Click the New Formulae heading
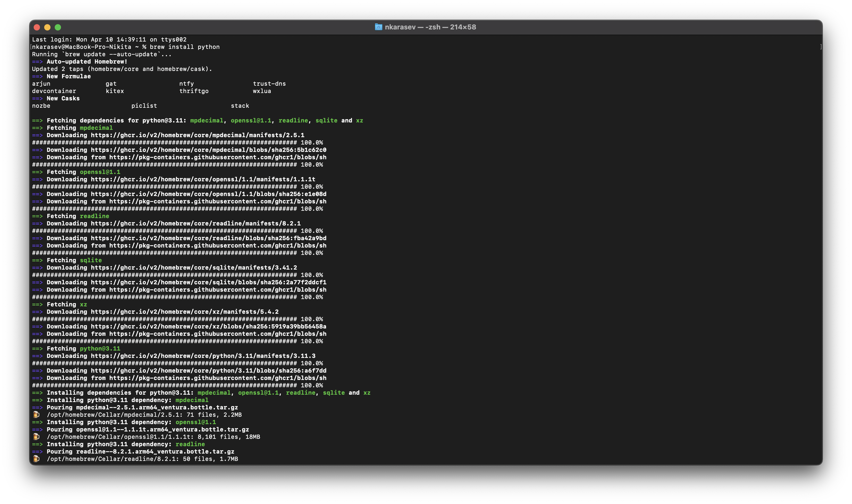The height and width of the screenshot is (504, 852). [68, 76]
